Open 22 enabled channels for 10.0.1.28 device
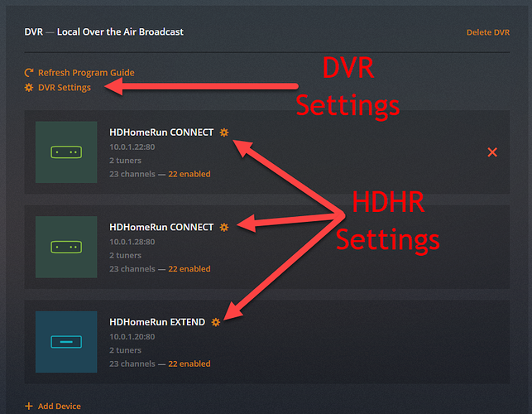 point(189,268)
